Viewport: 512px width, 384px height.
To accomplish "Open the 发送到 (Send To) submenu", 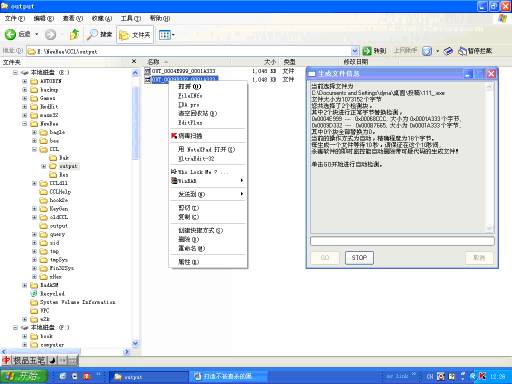I will coord(208,194).
